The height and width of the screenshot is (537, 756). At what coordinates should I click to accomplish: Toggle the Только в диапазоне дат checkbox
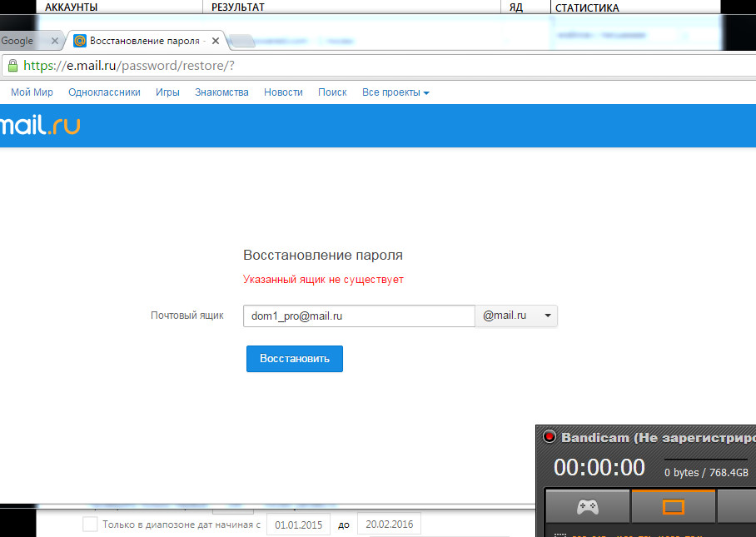(x=90, y=524)
